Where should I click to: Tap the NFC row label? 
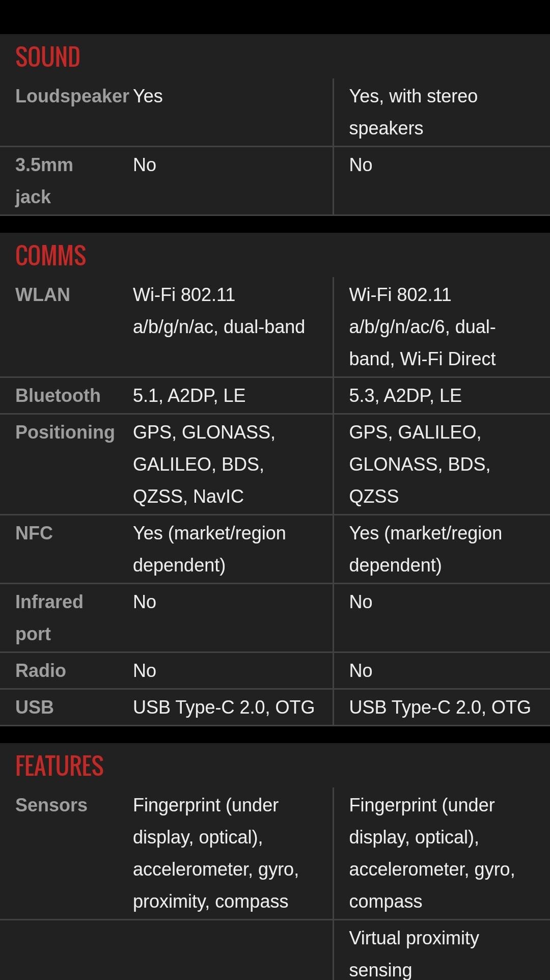click(34, 533)
